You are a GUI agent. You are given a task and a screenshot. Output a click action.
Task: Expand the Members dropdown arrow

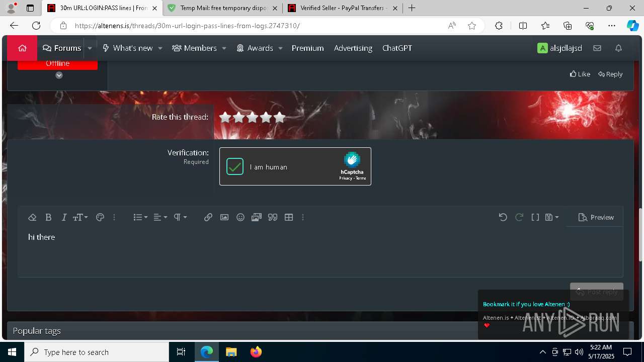pos(224,48)
